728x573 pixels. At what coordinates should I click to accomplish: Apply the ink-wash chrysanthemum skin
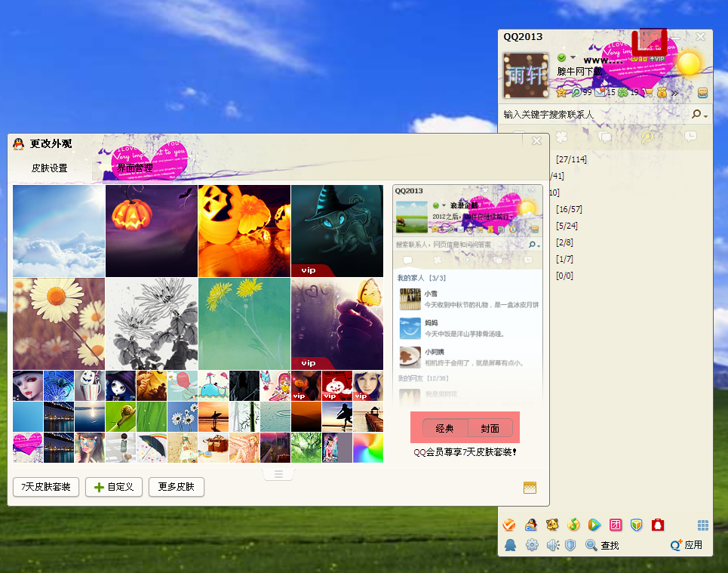[x=152, y=324]
